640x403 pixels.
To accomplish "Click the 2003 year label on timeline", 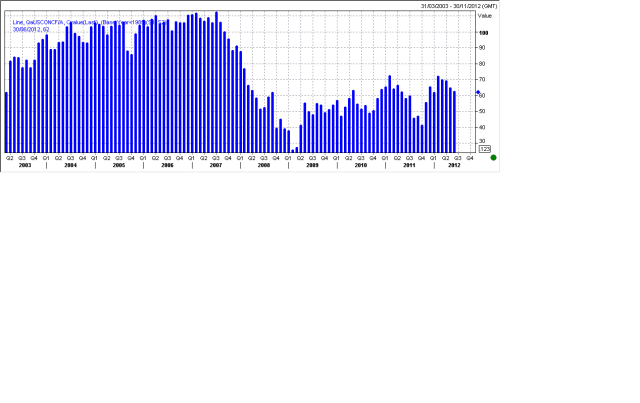I will coord(24,165).
